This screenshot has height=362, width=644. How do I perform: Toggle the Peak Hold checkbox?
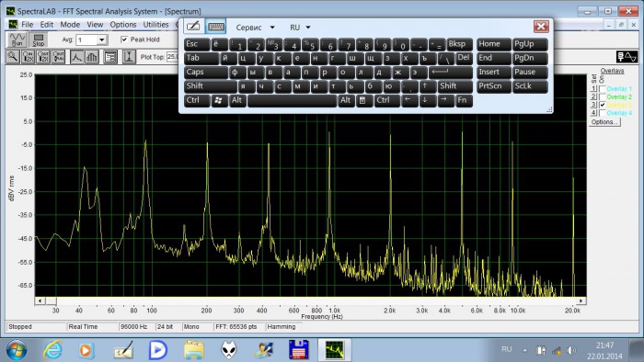click(x=124, y=40)
